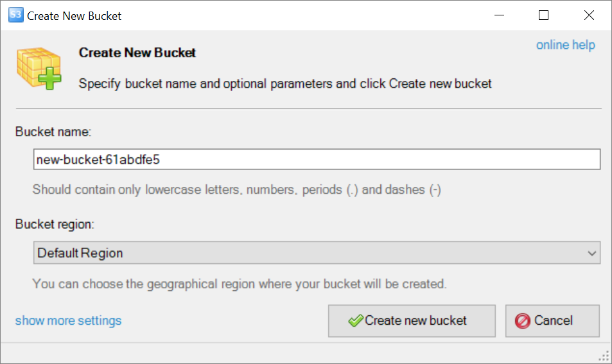Expand the Bucket region dropdown arrow

591,253
